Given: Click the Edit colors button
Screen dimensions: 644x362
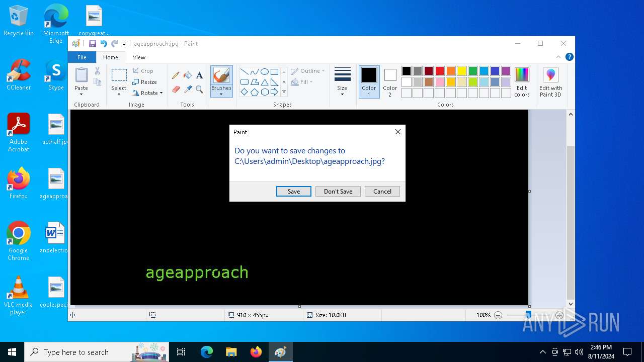Looking at the screenshot, I should (522, 81).
